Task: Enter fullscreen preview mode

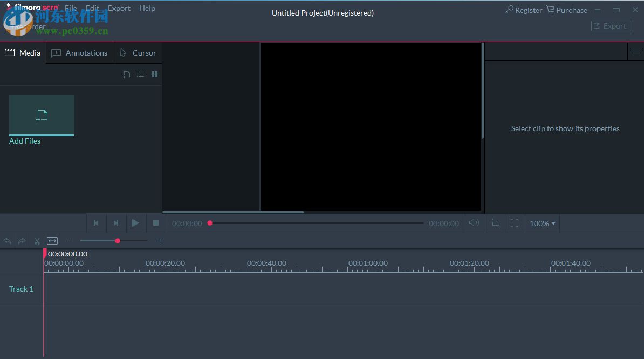Action: (x=514, y=223)
